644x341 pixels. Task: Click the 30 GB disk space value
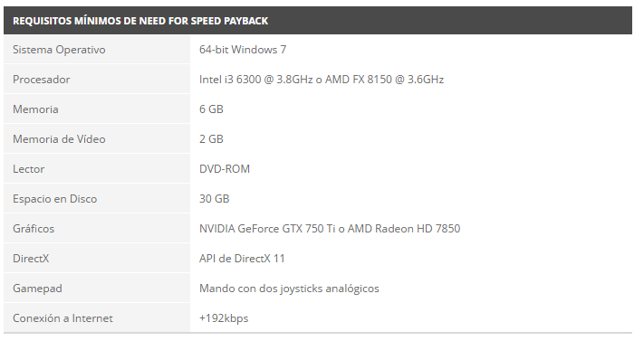[x=215, y=199]
